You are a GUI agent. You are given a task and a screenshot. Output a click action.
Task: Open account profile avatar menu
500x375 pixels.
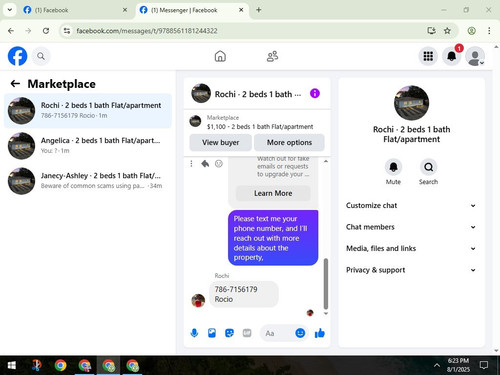pyautogui.click(x=475, y=56)
